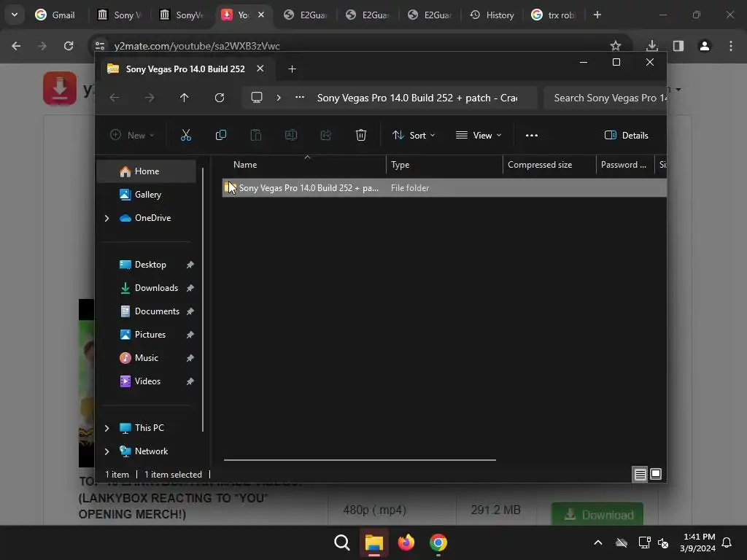
Task: Click the y2mate address bar URL
Action: (x=197, y=46)
